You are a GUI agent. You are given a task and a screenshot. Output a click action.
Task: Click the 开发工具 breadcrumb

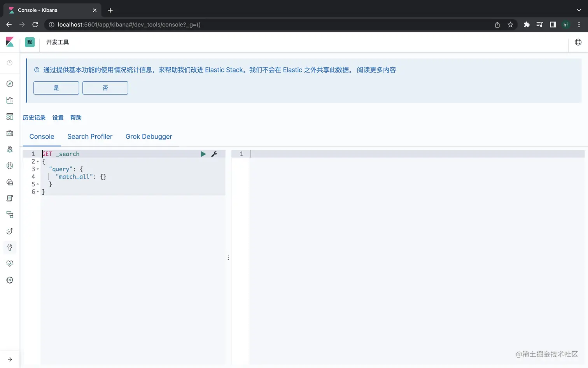pos(58,42)
